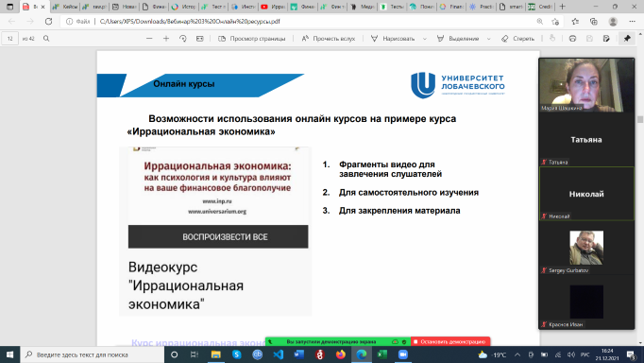Select the Стереть eraser tool
The height and width of the screenshot is (363, 644).
coord(517,38)
